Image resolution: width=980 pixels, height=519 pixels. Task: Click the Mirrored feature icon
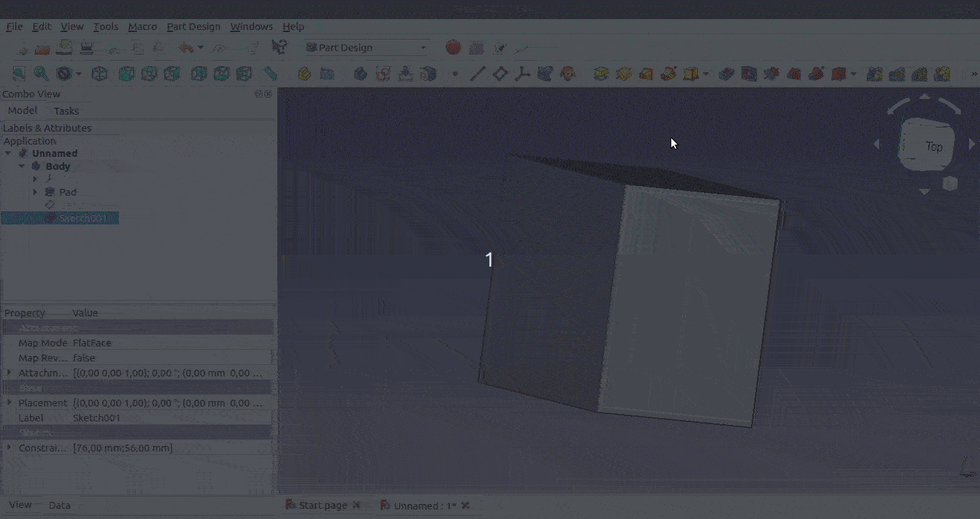coord(874,74)
